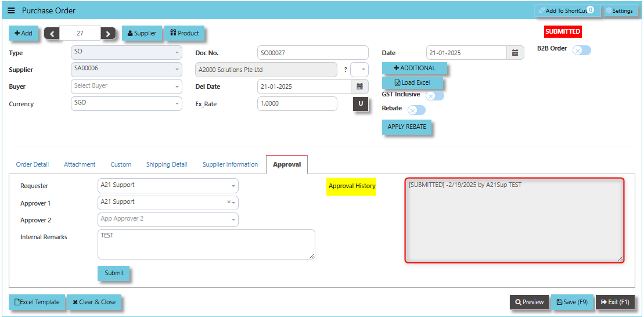
Task: Expand the Supplier dropdown SA00006
Action: click(127, 70)
